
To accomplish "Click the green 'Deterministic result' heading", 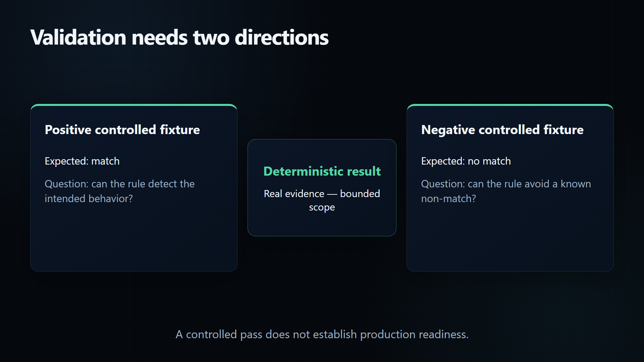I will 322,171.
